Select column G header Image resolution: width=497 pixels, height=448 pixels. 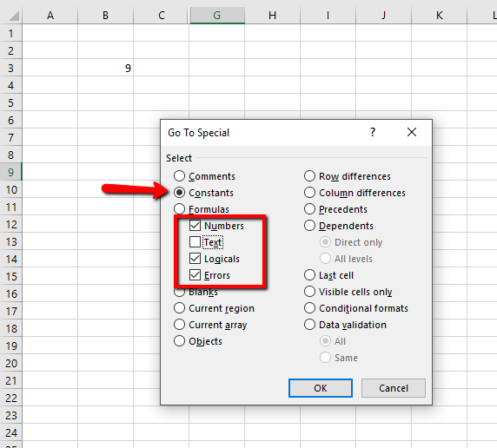click(217, 15)
